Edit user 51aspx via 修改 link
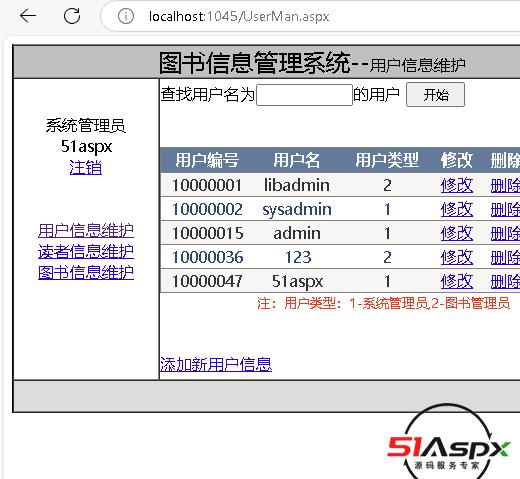520x479 pixels. (457, 281)
